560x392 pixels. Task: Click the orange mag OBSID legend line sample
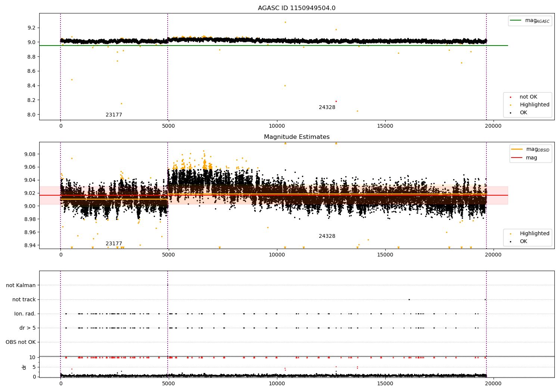(x=517, y=149)
